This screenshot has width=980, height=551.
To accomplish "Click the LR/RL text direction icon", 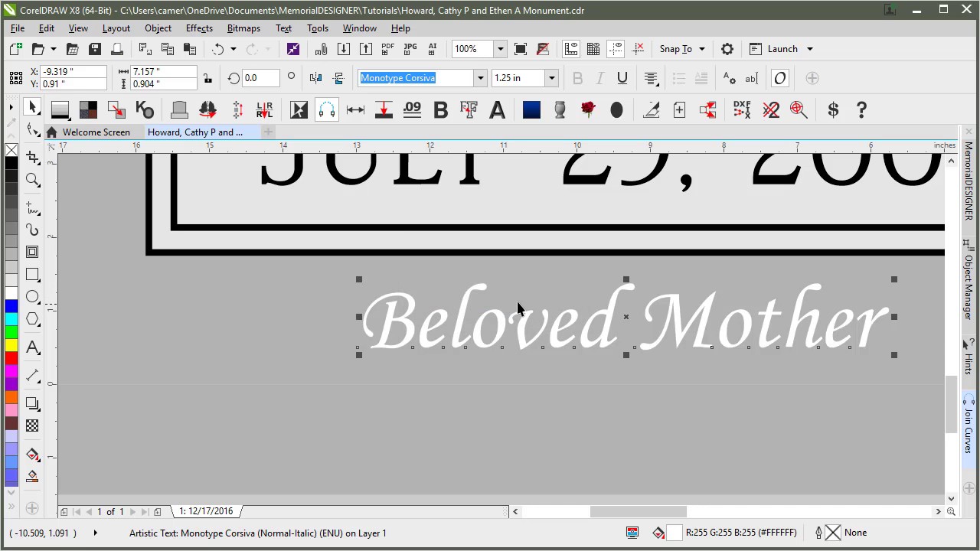I will pyautogui.click(x=264, y=109).
